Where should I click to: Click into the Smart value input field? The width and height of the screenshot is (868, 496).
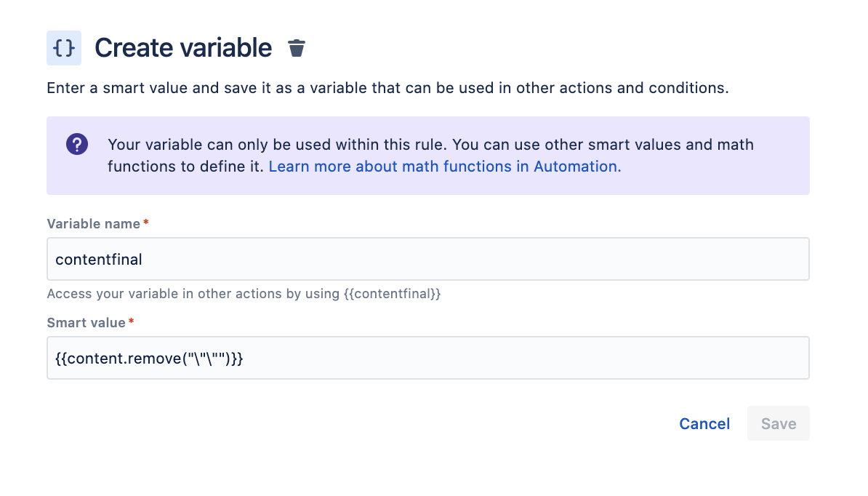[509, 358]
